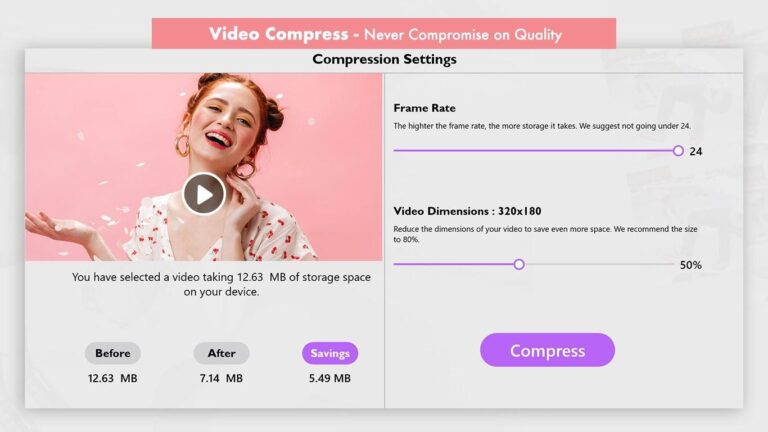Click the 5.49 MB savings value
This screenshot has height=432, width=768.
[x=330, y=378]
